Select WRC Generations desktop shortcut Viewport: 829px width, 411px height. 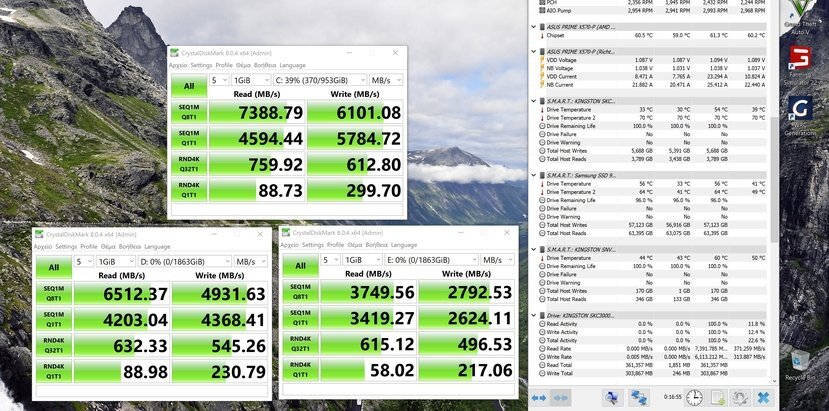pyautogui.click(x=800, y=115)
